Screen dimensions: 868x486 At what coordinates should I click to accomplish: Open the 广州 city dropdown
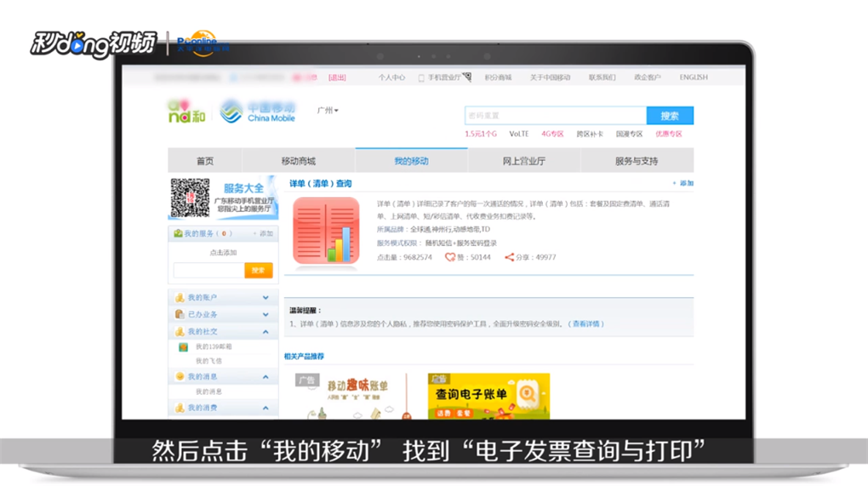[x=327, y=110]
